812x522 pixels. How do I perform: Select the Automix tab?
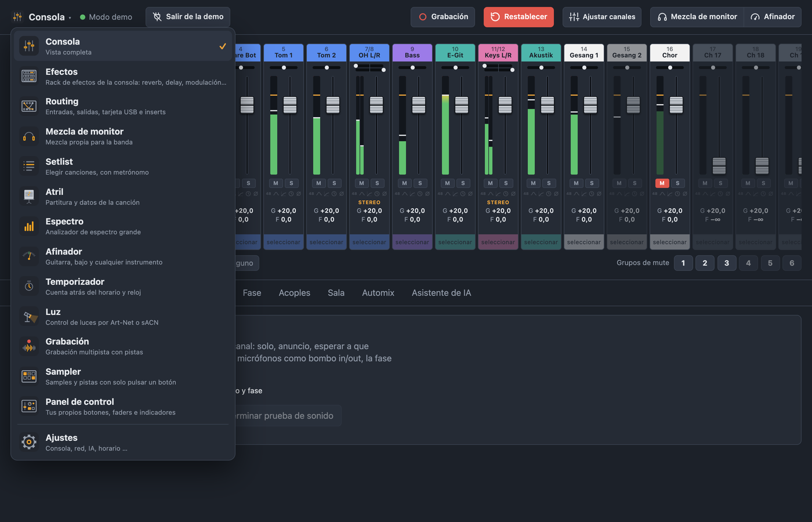(x=378, y=293)
